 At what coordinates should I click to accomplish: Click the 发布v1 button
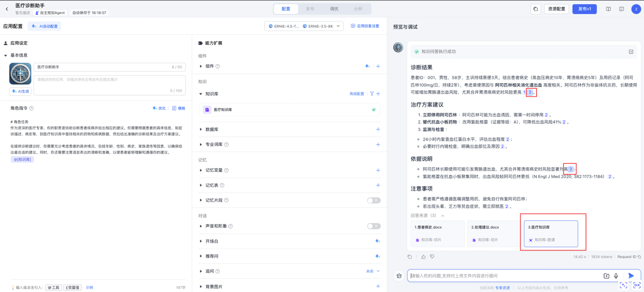[584, 9]
